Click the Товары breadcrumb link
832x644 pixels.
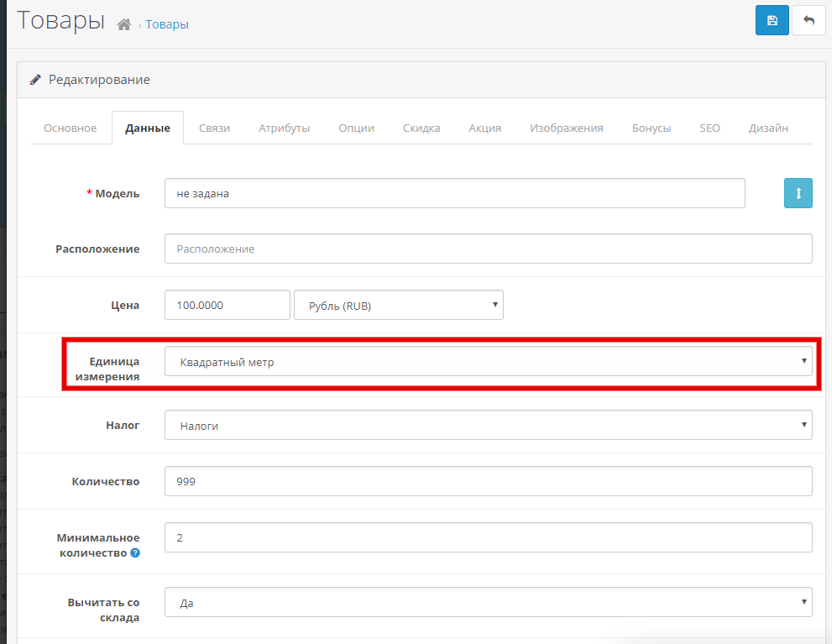tap(167, 24)
